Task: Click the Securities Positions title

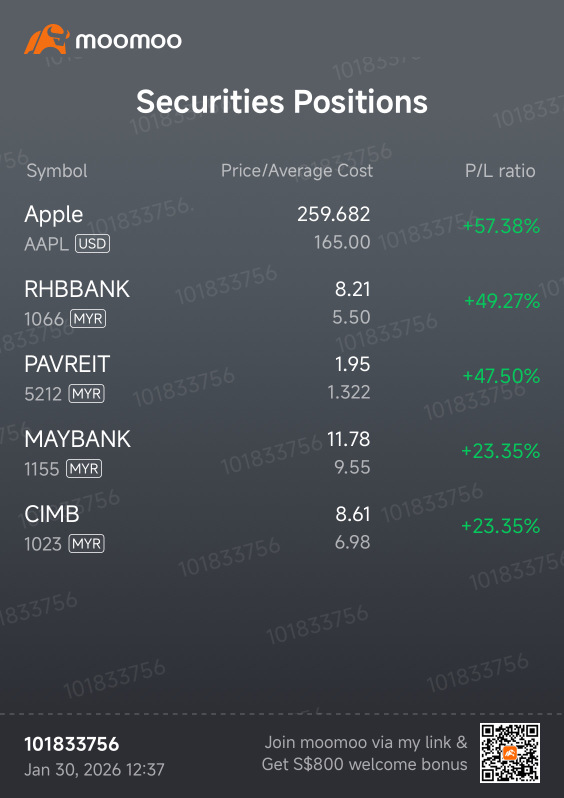Action: [282, 101]
